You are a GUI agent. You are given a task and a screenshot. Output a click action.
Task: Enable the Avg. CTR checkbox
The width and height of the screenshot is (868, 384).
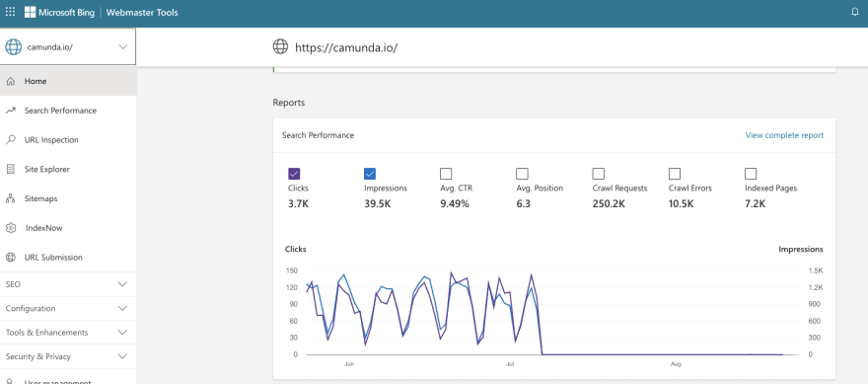point(446,174)
